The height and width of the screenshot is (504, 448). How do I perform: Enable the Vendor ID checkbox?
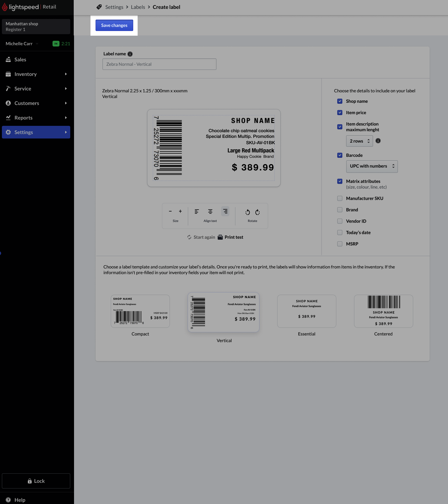point(340,221)
